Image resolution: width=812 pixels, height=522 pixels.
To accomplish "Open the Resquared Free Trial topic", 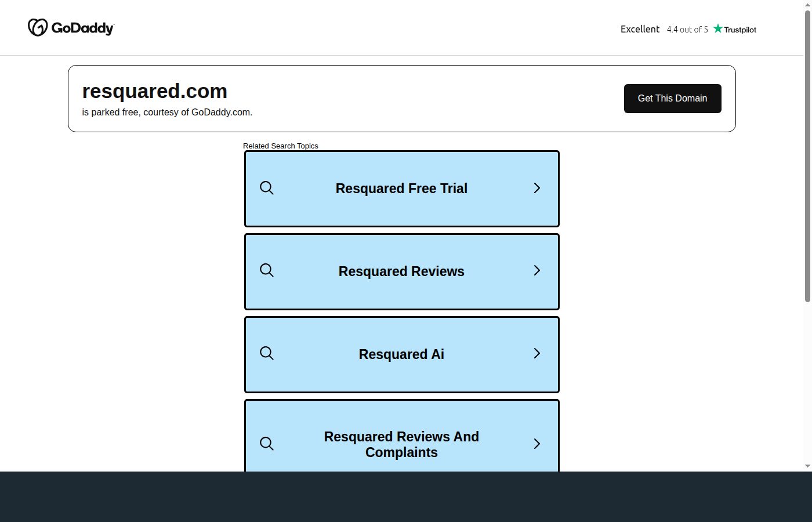I will pyautogui.click(x=402, y=188).
